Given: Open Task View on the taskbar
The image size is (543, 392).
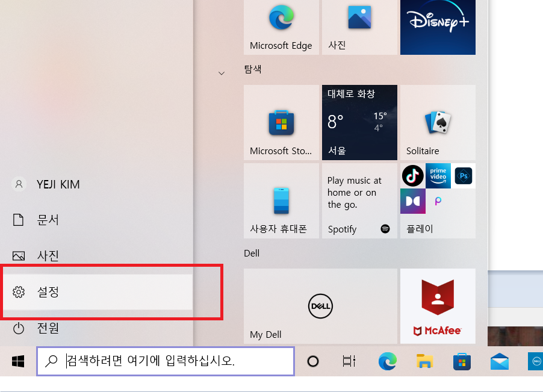Looking at the screenshot, I should pos(349,361).
